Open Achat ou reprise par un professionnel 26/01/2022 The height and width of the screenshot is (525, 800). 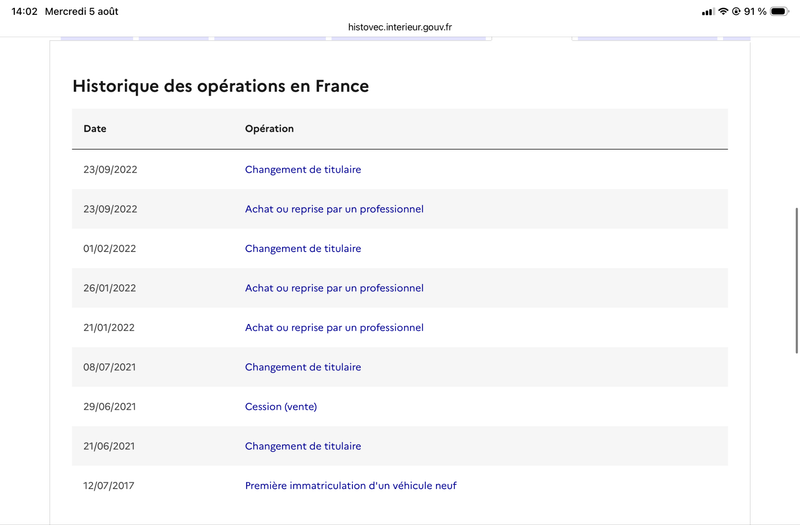[x=334, y=288]
